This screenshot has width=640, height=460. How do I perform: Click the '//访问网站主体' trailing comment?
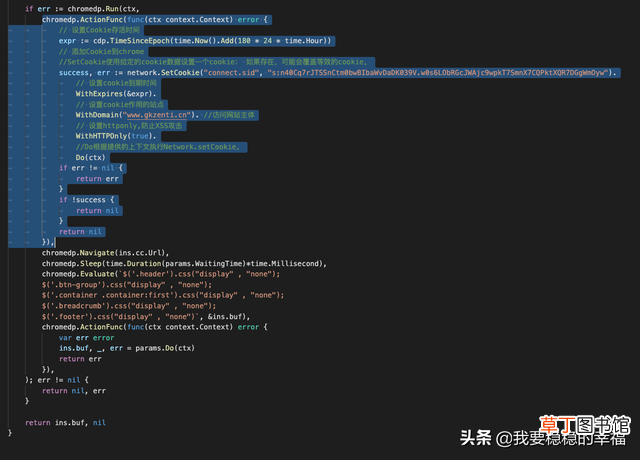point(229,115)
